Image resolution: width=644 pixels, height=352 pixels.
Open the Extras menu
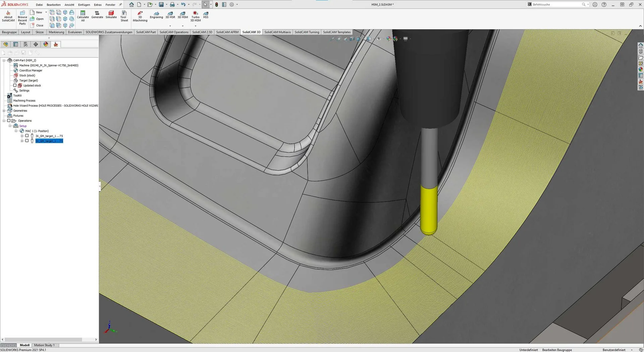click(x=98, y=5)
